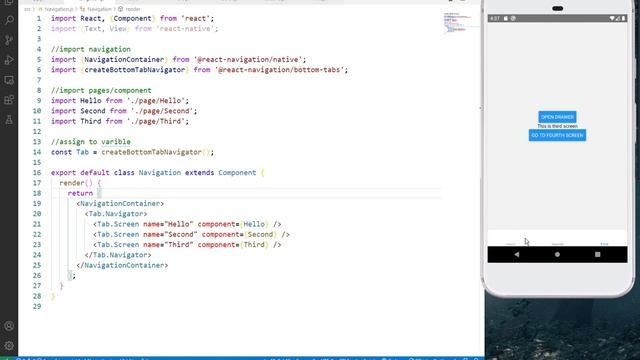Click 'This is third screen' text
This screenshot has height=360, width=640.
[557, 126]
